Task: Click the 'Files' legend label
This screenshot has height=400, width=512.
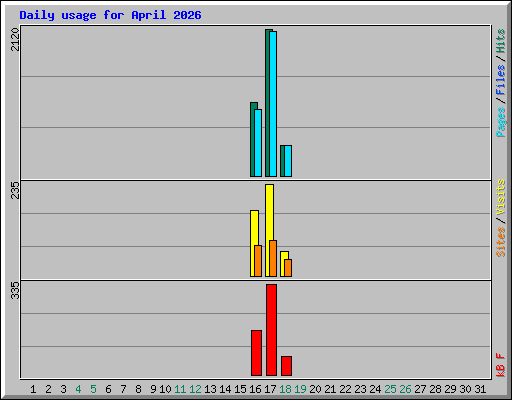Action: coord(501,80)
